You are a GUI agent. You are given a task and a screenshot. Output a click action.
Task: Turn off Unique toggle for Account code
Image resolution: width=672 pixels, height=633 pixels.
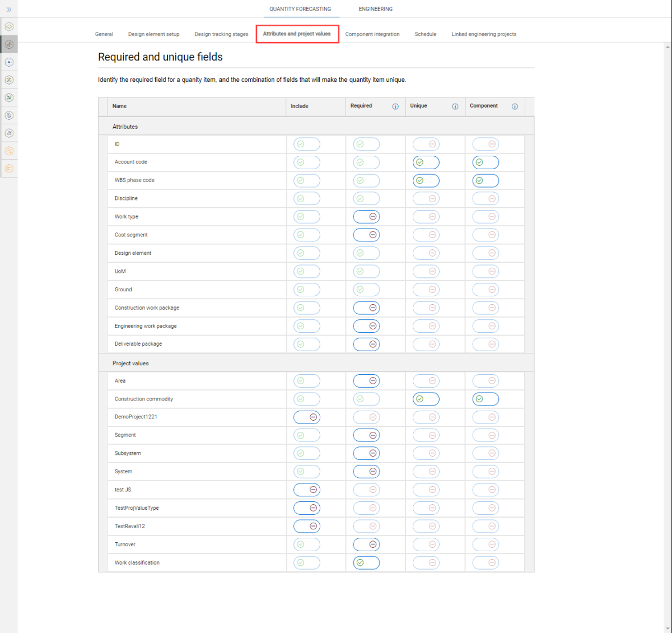point(426,162)
